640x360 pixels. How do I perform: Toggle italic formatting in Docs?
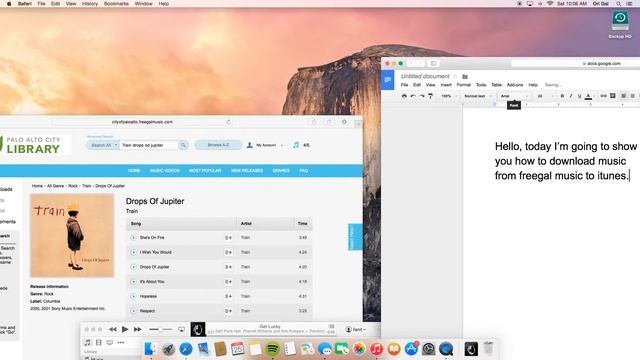click(x=571, y=96)
